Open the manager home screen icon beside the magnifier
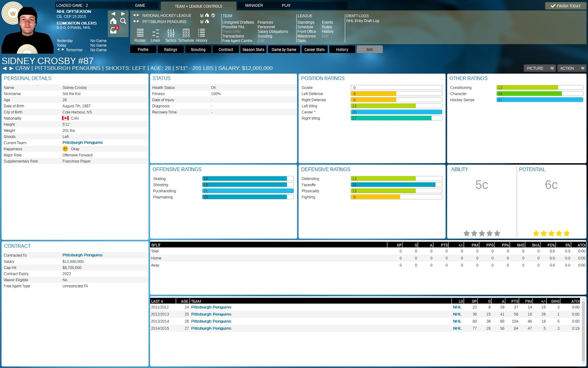Screen dimensions: 588x368 pos(113,21)
